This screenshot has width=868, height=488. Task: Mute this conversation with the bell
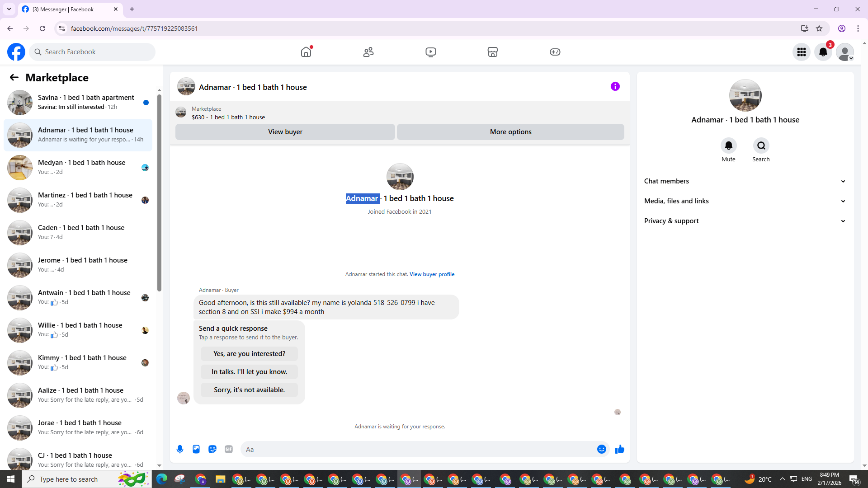click(728, 145)
